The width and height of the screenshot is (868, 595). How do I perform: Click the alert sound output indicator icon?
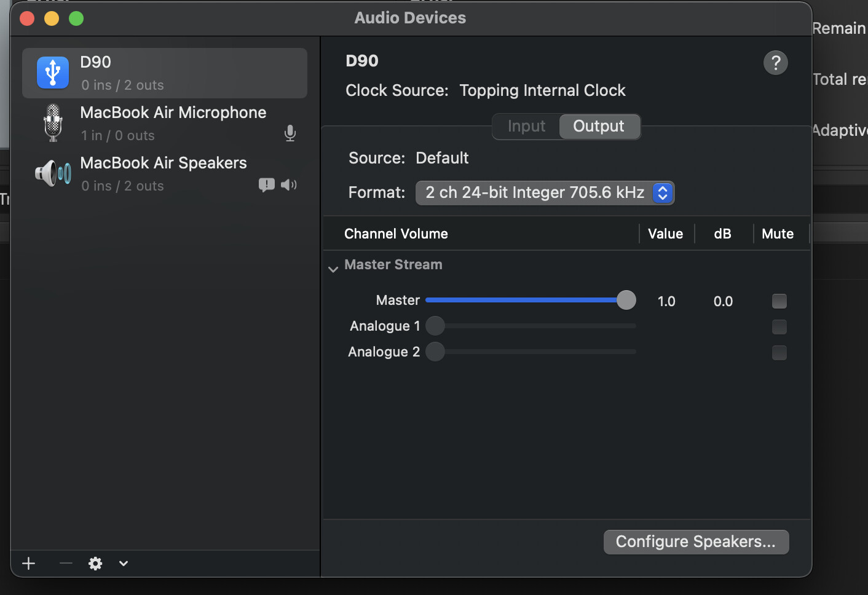pos(267,185)
